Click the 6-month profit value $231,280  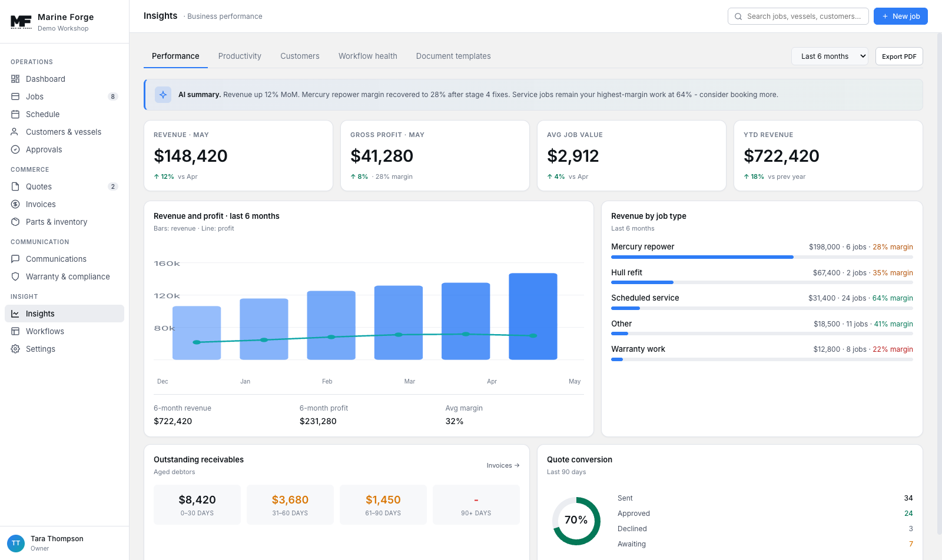[318, 421]
